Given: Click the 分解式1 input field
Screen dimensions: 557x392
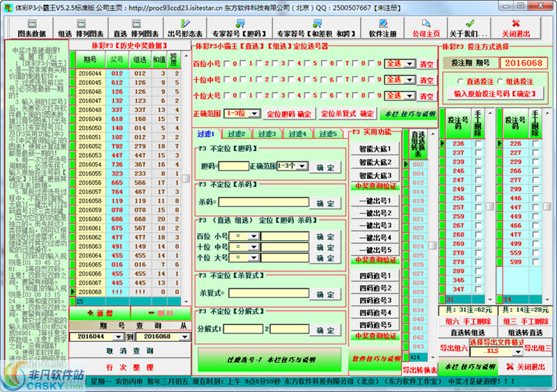Looking at the screenshot, I should 243,329.
